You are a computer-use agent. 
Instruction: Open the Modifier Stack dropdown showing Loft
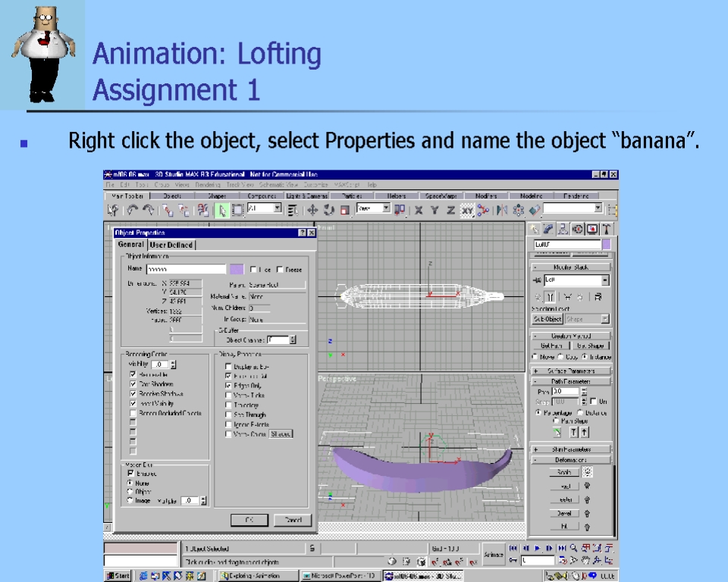pyautogui.click(x=605, y=280)
